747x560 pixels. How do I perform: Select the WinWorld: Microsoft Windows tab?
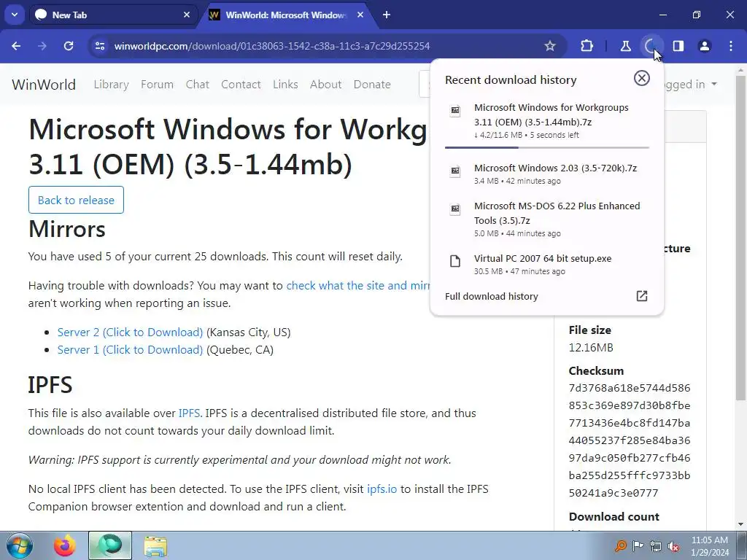[x=287, y=15]
